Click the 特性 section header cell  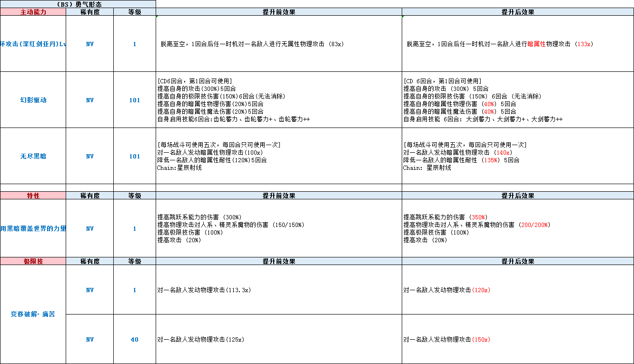point(33,196)
